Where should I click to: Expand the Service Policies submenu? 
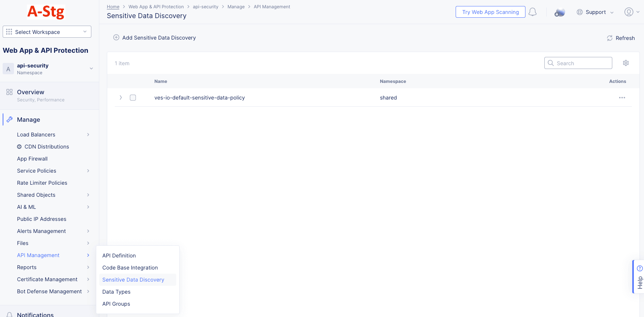(x=88, y=171)
